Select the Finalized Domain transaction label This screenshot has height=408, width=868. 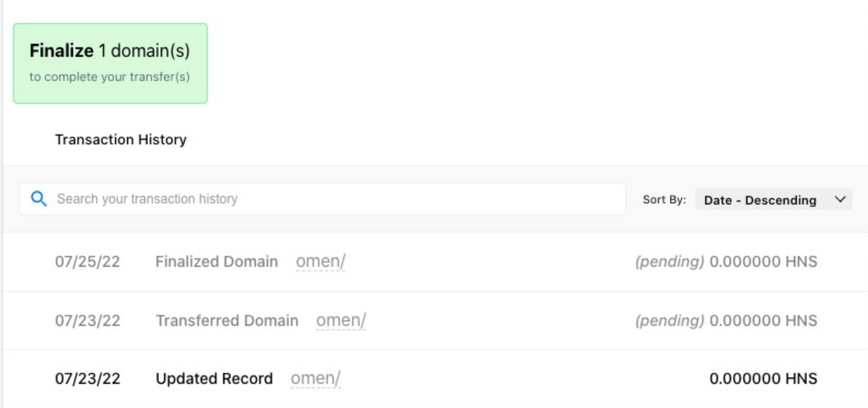[216, 262]
